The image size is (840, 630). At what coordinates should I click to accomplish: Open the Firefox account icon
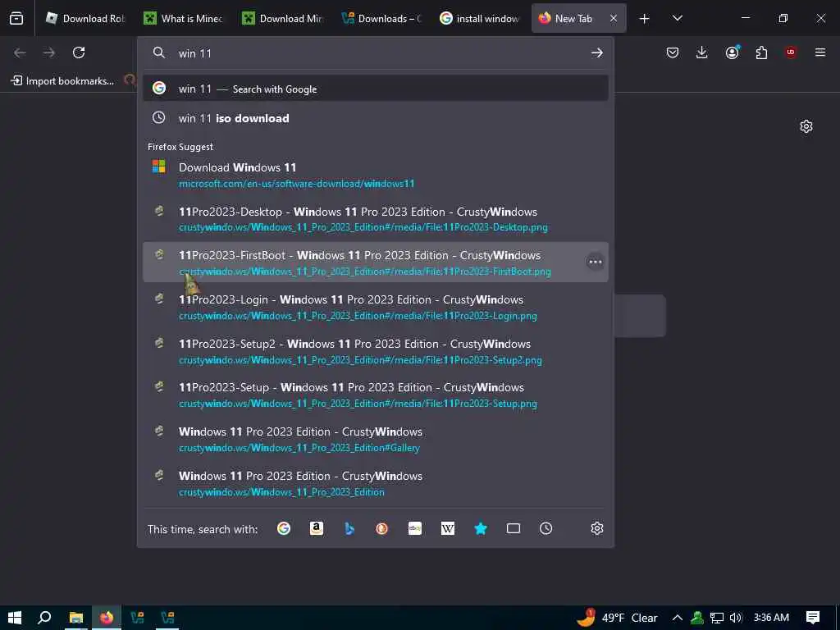coord(732,52)
